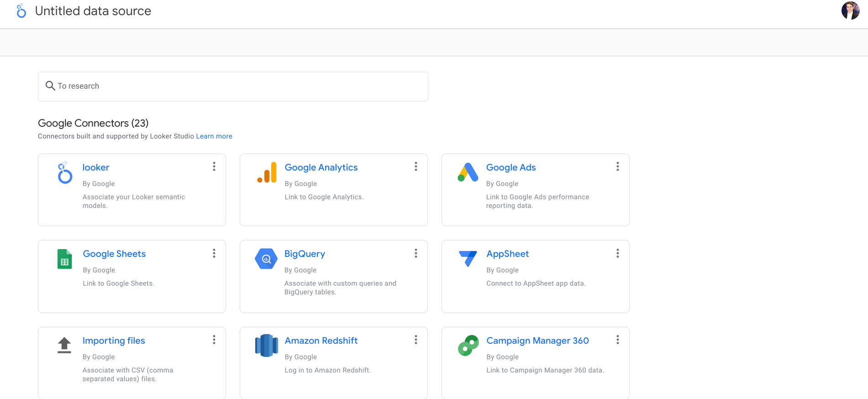Click 'Log in to Amazon Redshift.' description
Viewport: 868px width, 399px height.
click(327, 370)
